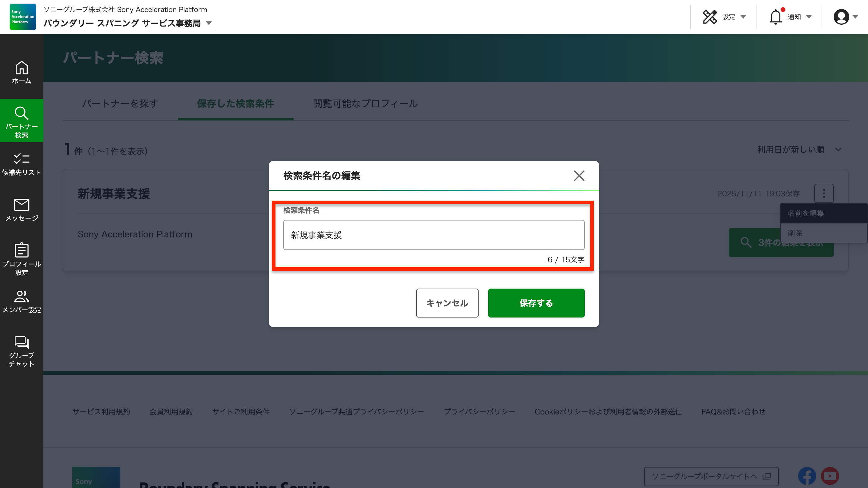This screenshot has height=488, width=868.
Task: Click the 保存する button
Action: pos(536,303)
